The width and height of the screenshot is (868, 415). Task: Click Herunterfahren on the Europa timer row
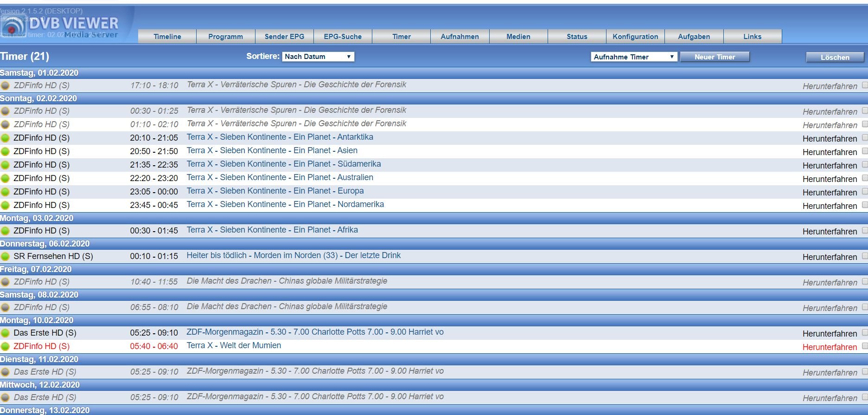point(830,192)
